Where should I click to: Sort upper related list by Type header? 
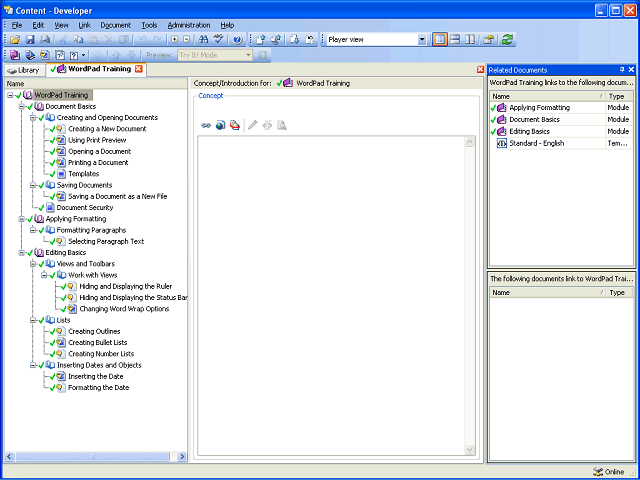coord(619,96)
